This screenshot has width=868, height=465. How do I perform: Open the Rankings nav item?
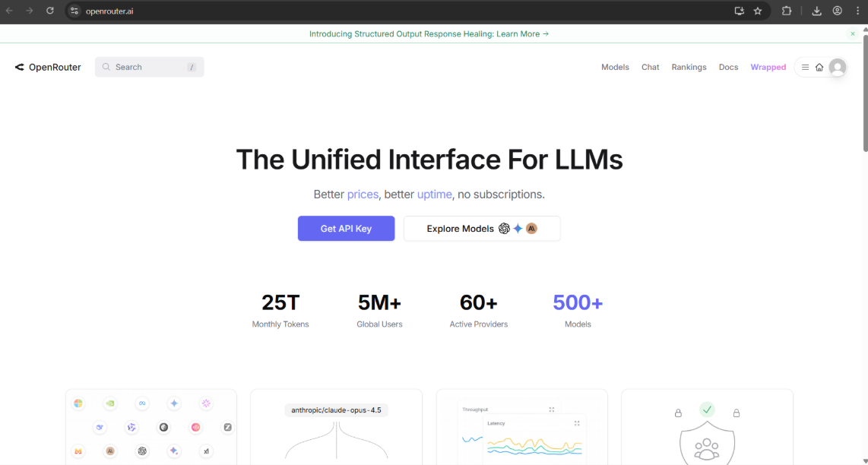pyautogui.click(x=689, y=67)
